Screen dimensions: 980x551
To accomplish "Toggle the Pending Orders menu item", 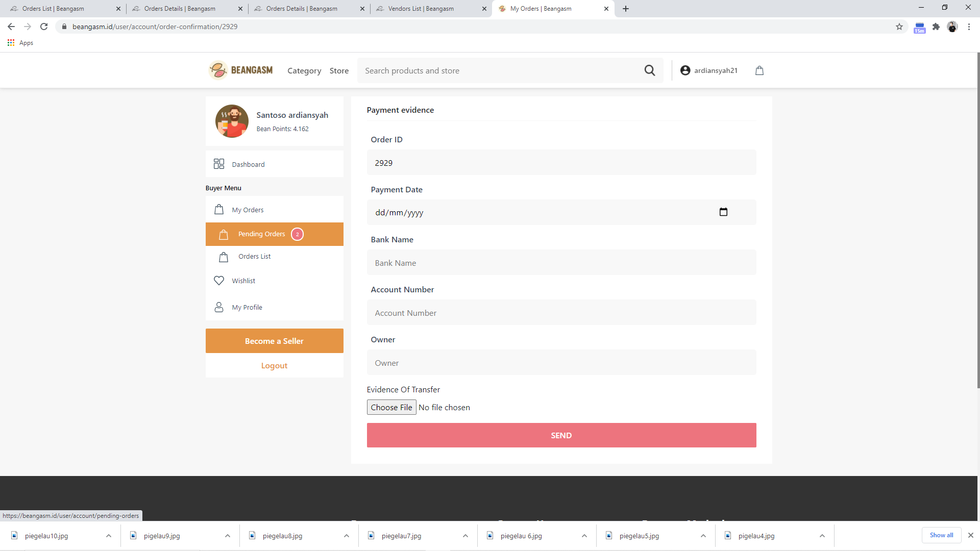I will [275, 234].
